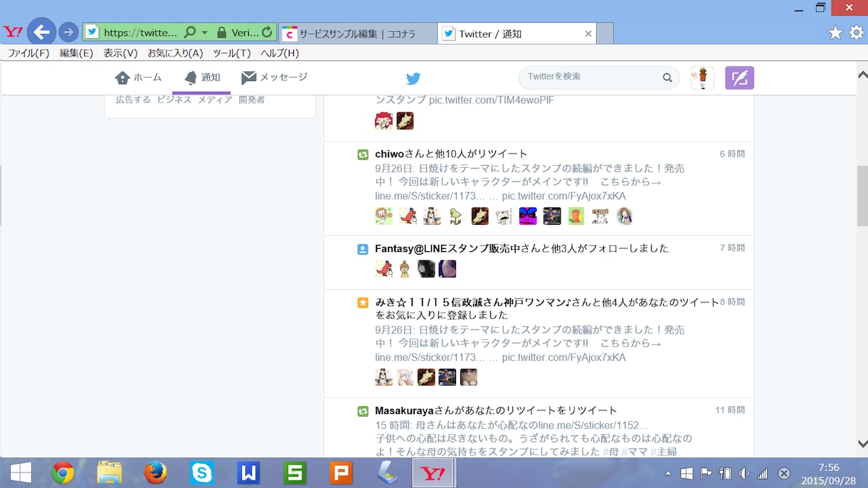Image resolution: width=868 pixels, height=488 pixels.
Task: Switch to the ココナラ service sample tab
Action: (358, 33)
